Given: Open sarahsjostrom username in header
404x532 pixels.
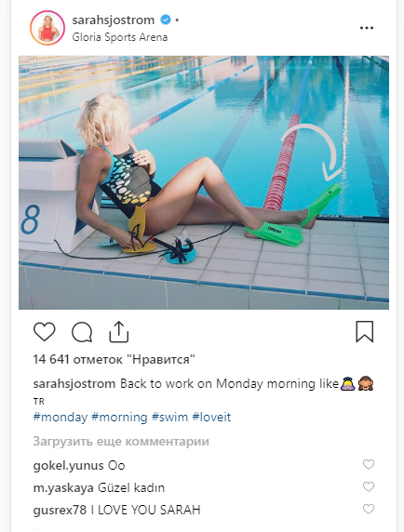Looking at the screenshot, I should pos(113,20).
